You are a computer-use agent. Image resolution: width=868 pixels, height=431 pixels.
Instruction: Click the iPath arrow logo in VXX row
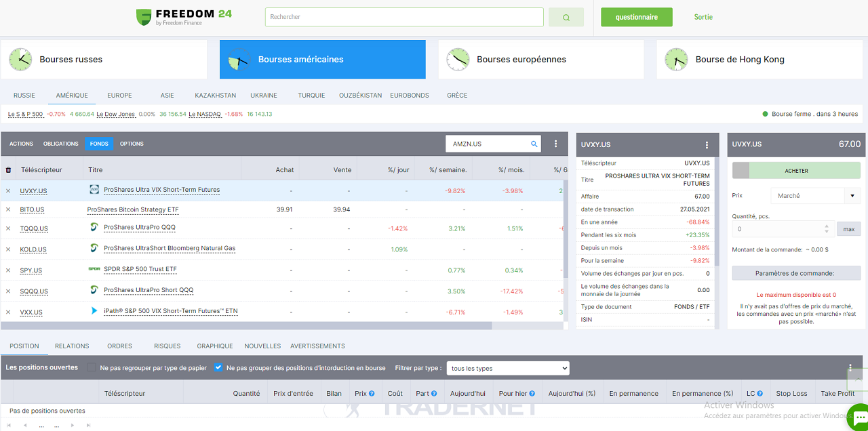94,311
